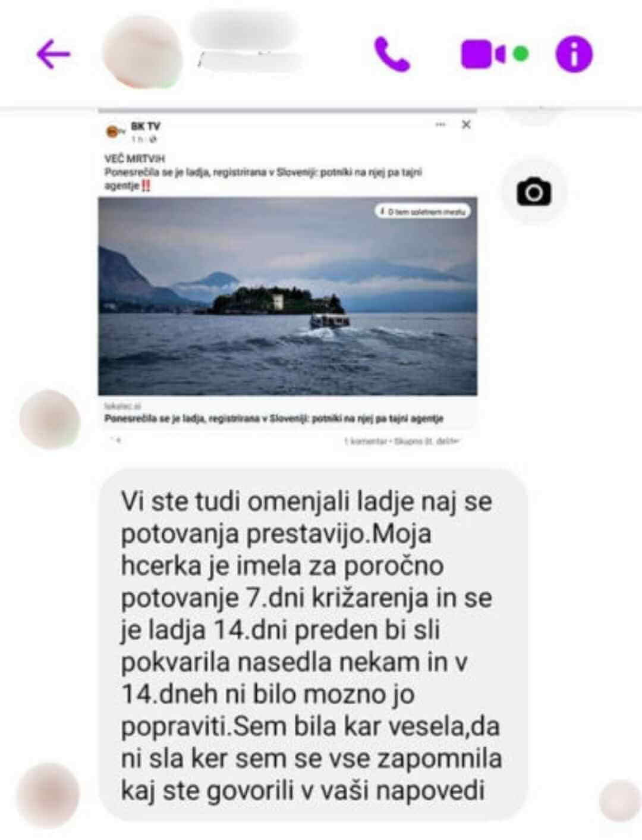Viewport: 642px width, 840px height.
Task: Open the three-dot menu on BK TV post
Action: tap(440, 124)
